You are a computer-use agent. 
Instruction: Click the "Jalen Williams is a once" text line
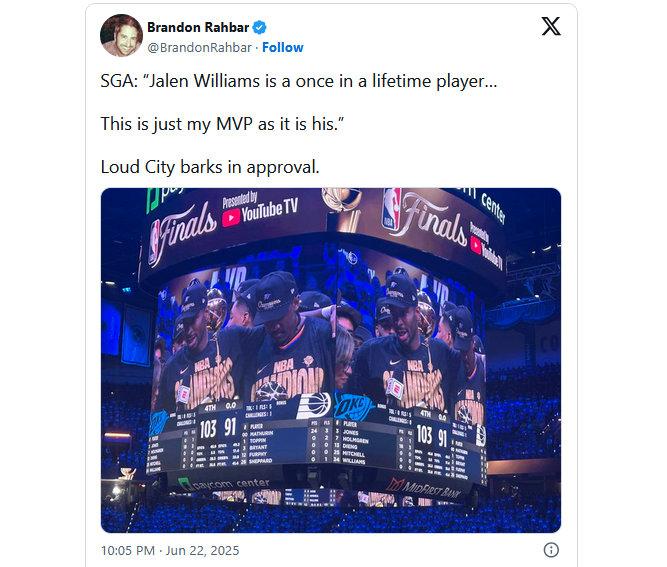(298, 81)
